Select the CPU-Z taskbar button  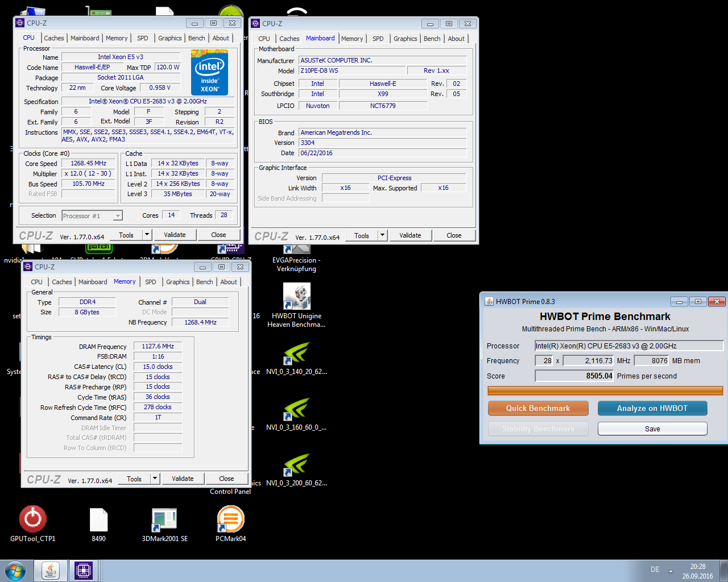83,570
